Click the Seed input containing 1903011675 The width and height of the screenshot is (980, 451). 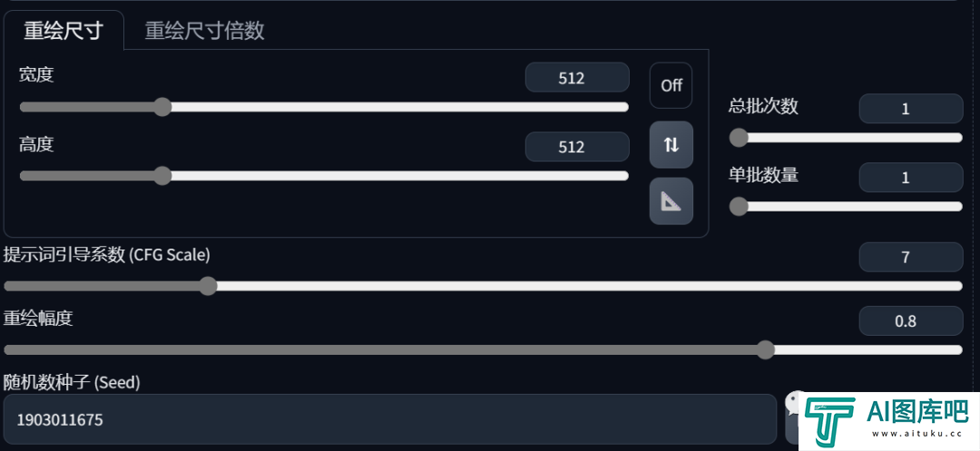pyautogui.click(x=390, y=419)
